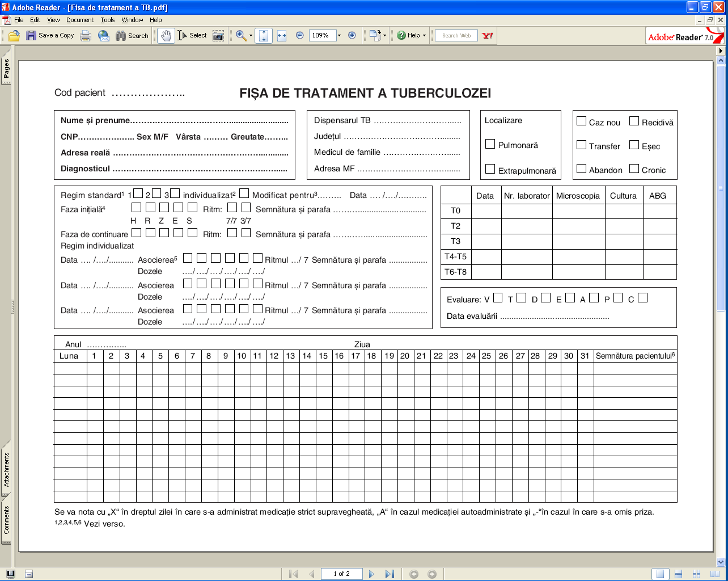The image size is (728, 581).
Task: Click the Adobe Reader 7.0 logo
Action: click(x=685, y=36)
